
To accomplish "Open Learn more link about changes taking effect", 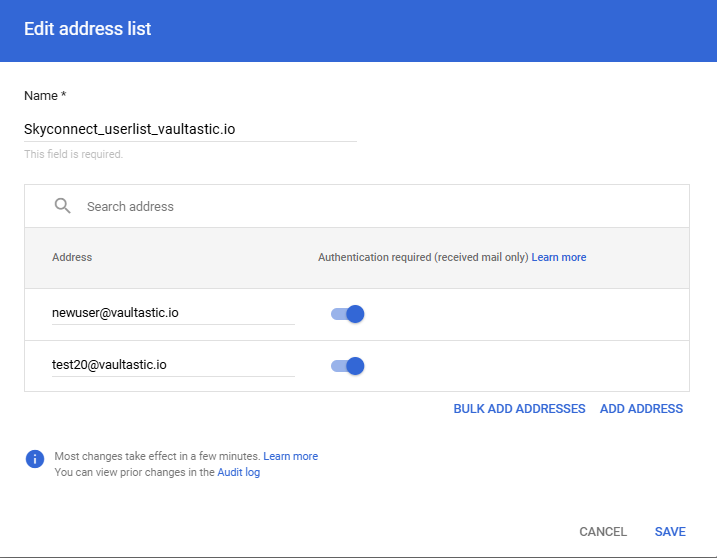I will [x=290, y=456].
